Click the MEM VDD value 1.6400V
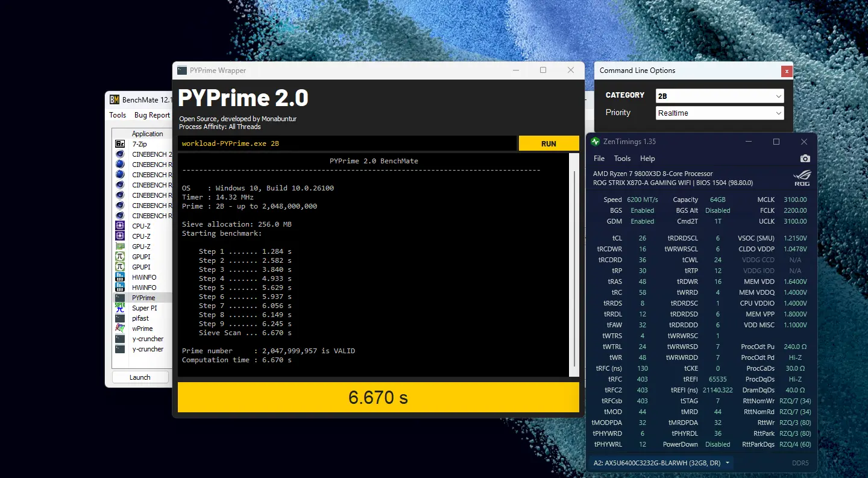The width and height of the screenshot is (868, 478). [x=796, y=281]
